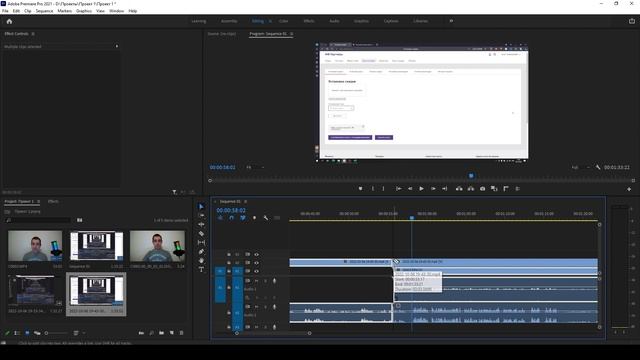Open the workspaces overflow chevron menu

[x=451, y=21]
